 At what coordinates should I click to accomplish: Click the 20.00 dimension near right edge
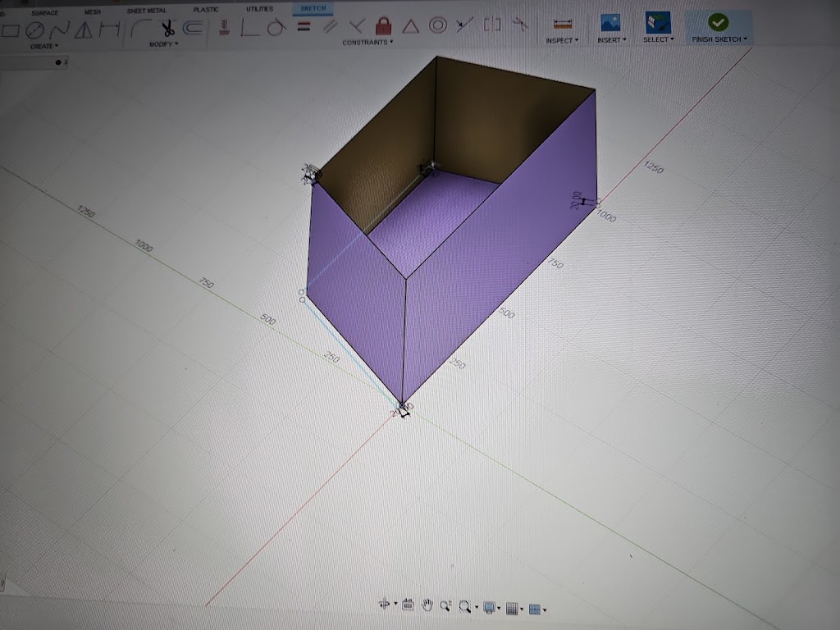click(x=576, y=200)
